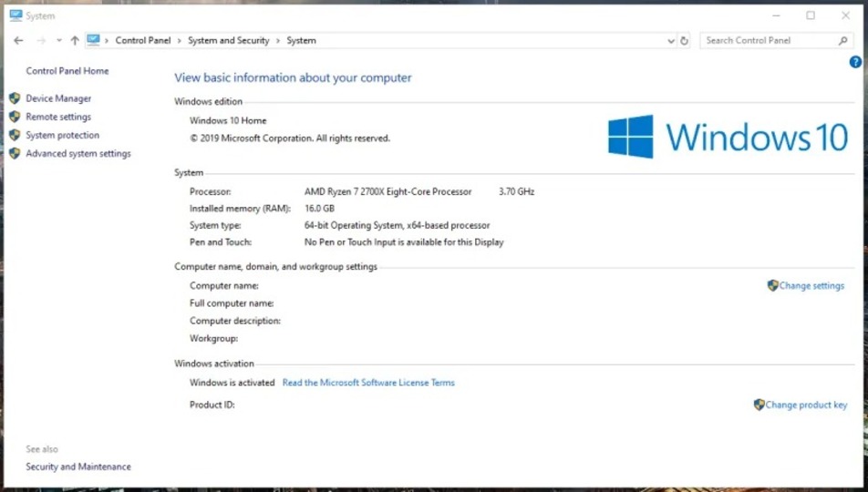868x492 pixels.
Task: Maximize the System window
Action: point(811,15)
